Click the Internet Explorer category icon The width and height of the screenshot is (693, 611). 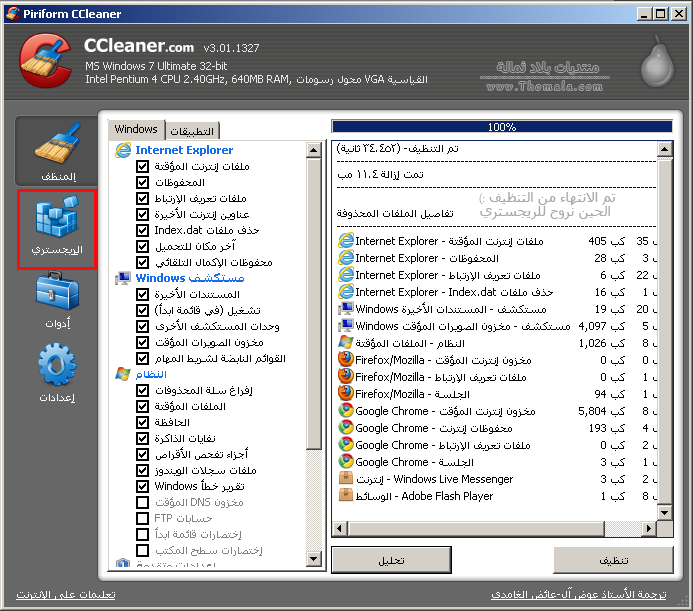tap(123, 150)
